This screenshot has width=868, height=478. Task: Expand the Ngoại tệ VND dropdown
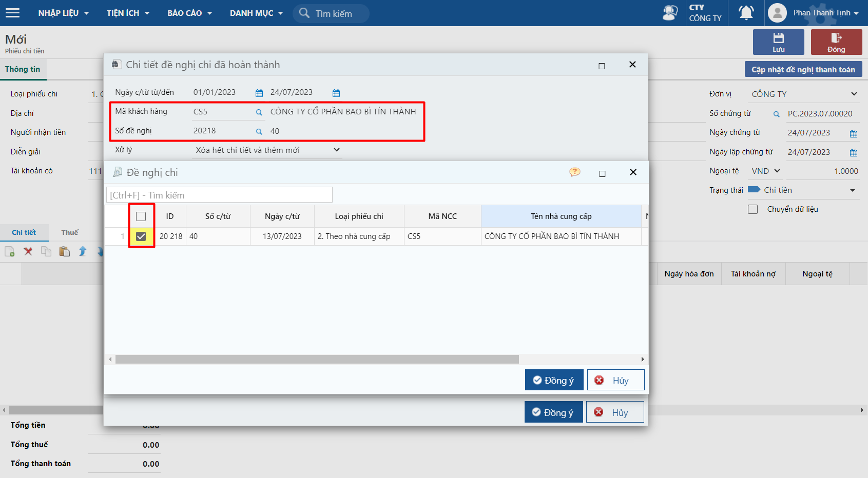(777, 171)
